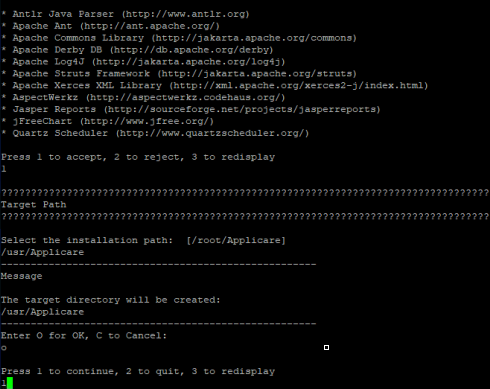Click the Apache Struts Framework URL
The height and width of the screenshot is (389, 490).
[x=257, y=74]
